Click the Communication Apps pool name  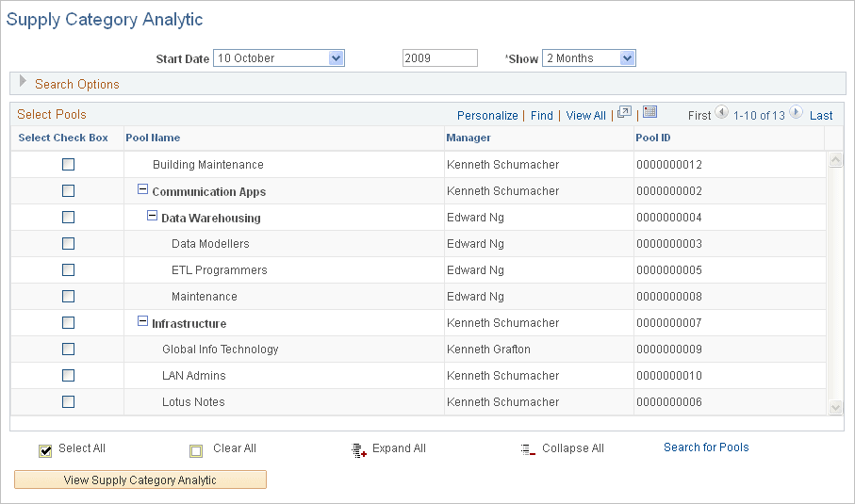click(209, 192)
